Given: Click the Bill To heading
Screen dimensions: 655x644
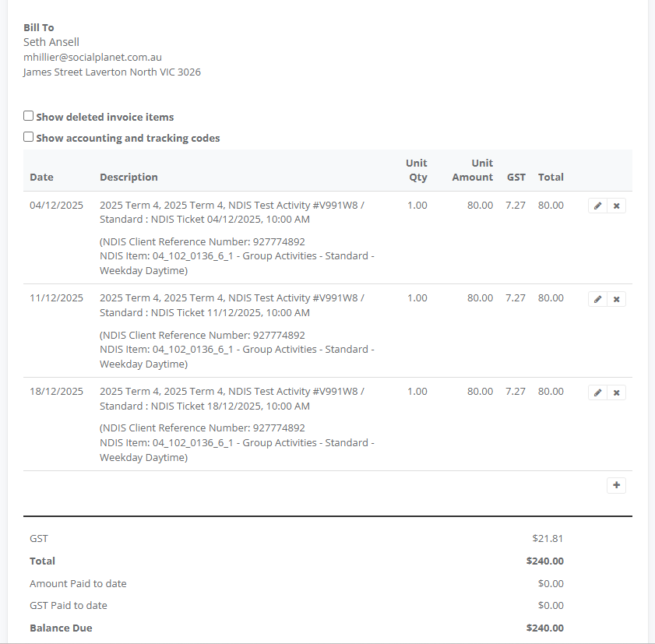Looking at the screenshot, I should [39, 27].
